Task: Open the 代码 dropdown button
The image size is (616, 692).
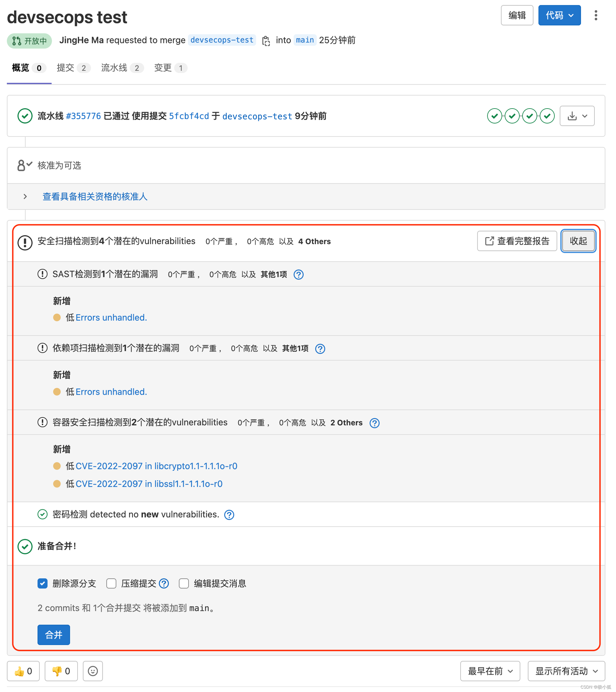Action: (559, 15)
